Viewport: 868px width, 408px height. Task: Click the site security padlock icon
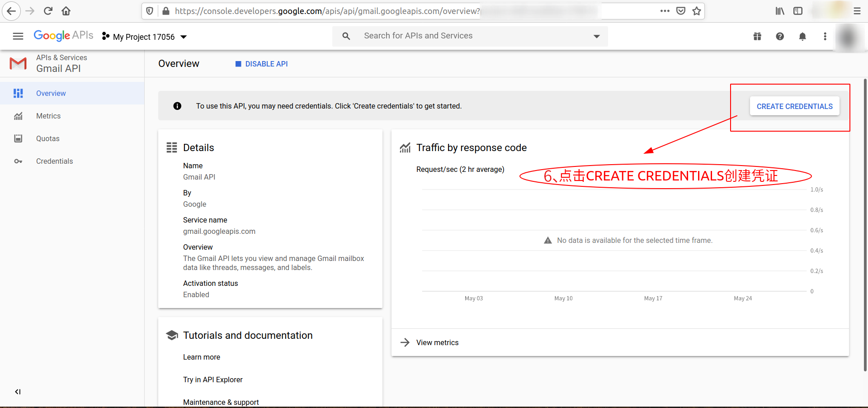click(165, 11)
